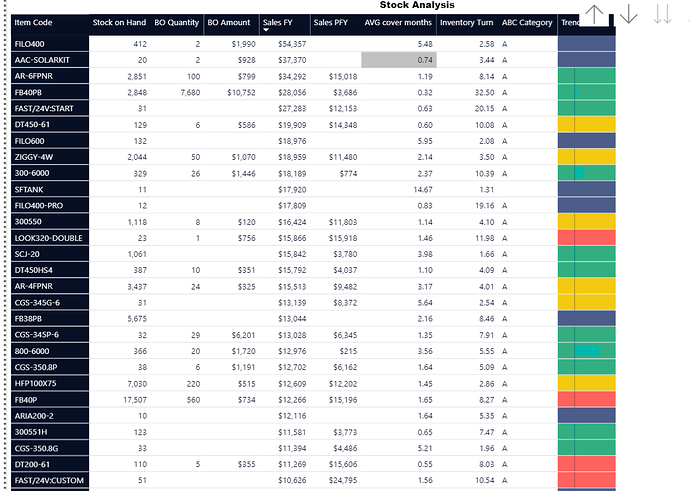Click the $54,357 Sales FY cell

pyautogui.click(x=292, y=44)
